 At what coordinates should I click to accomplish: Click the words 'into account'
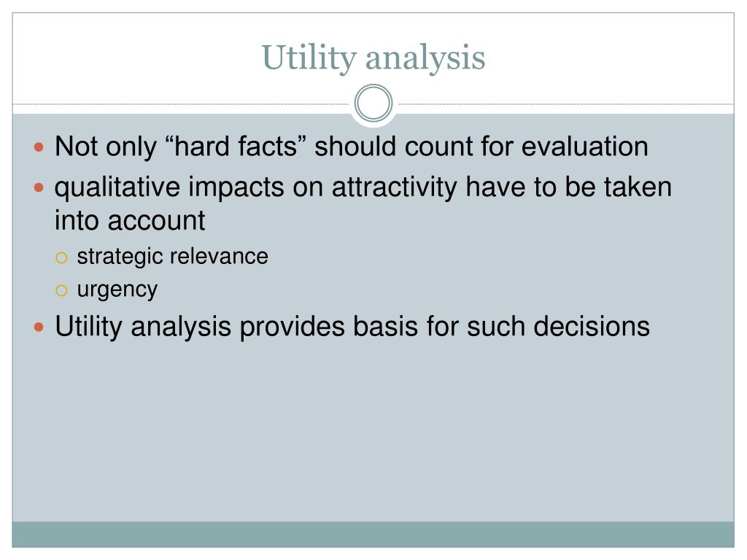pos(130,220)
